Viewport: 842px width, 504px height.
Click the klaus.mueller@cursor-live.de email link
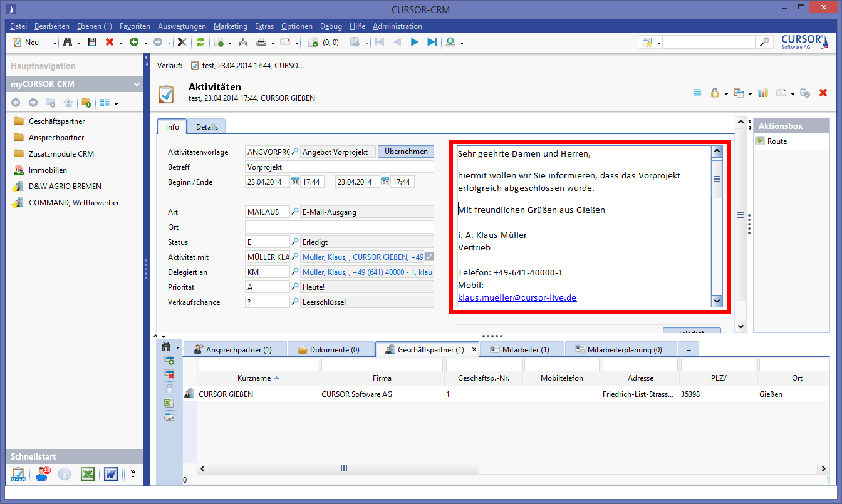point(517,298)
